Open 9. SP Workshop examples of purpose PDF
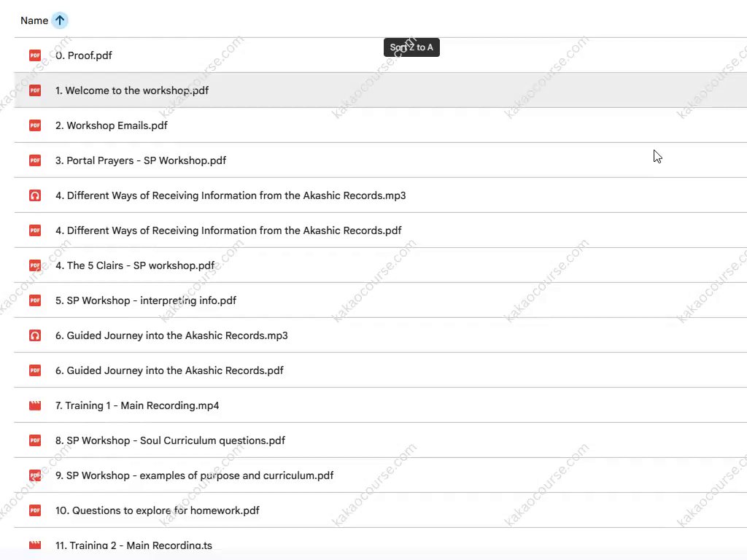The image size is (747, 560). click(x=194, y=475)
